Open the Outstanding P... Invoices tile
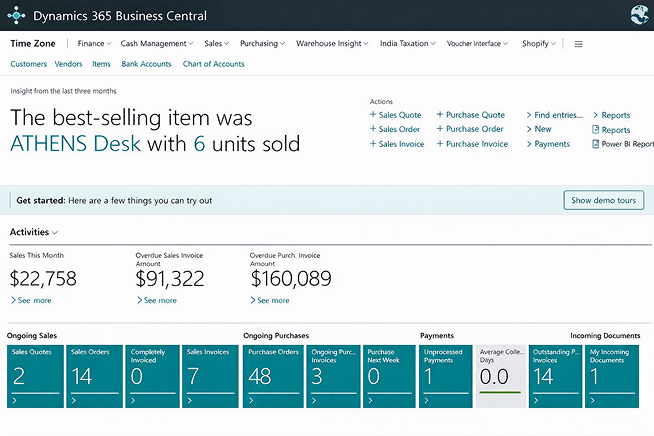The height and width of the screenshot is (436, 654). [x=555, y=376]
